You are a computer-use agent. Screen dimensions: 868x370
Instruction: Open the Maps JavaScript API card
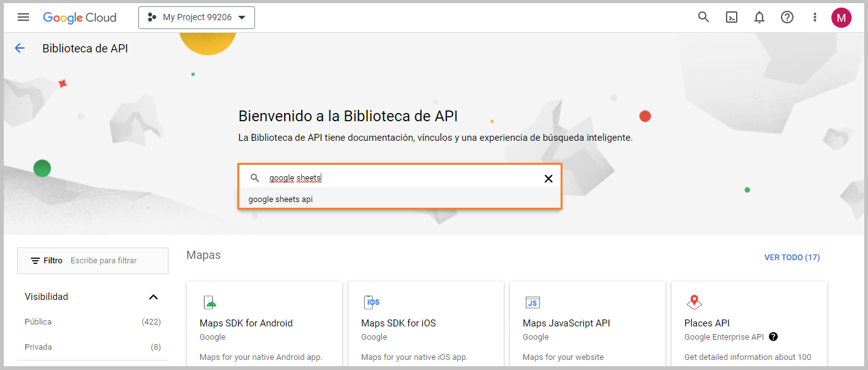click(588, 324)
